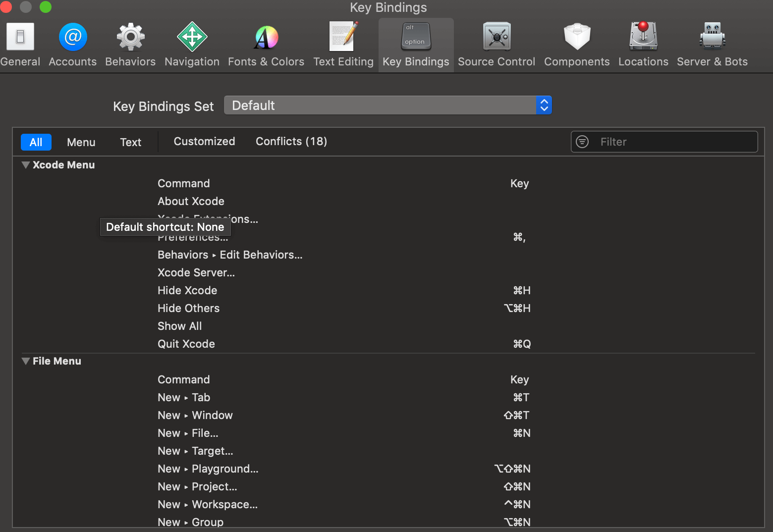
Task: Select the Show All command row
Action: click(x=388, y=326)
